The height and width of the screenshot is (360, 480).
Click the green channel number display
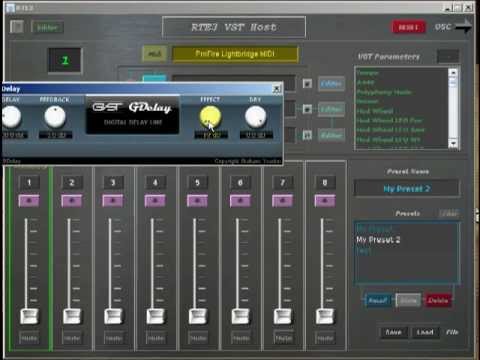click(65, 60)
